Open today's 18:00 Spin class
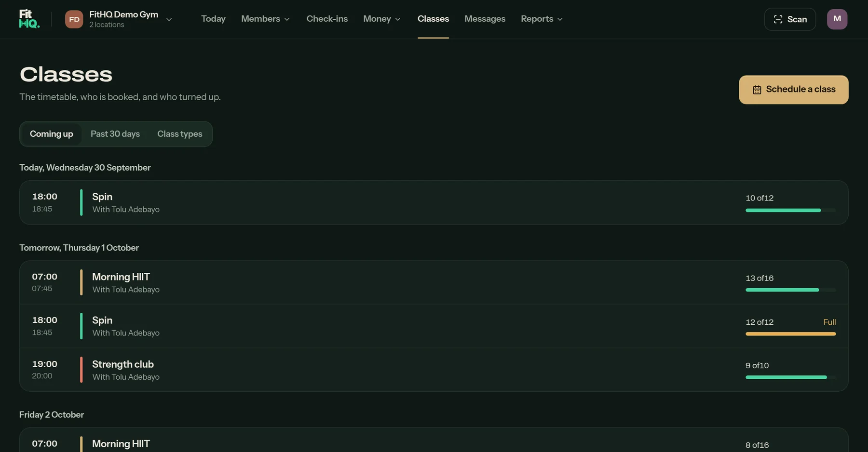 pyautogui.click(x=434, y=202)
